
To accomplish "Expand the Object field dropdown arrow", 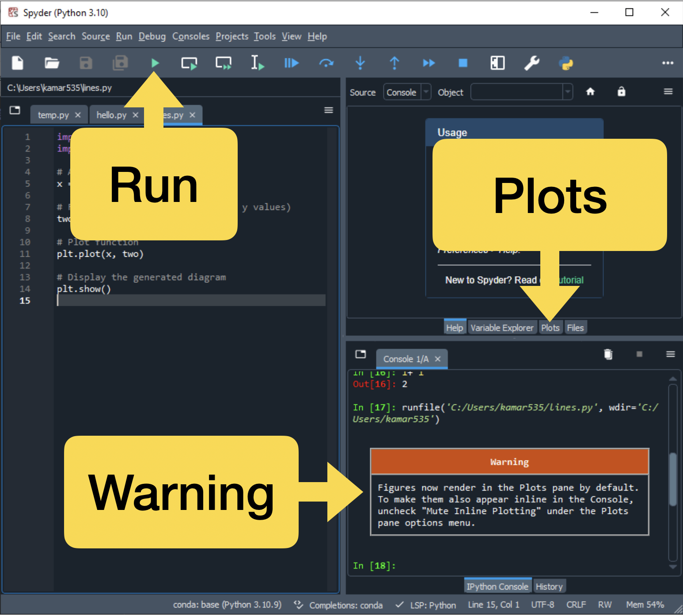I will coord(568,92).
